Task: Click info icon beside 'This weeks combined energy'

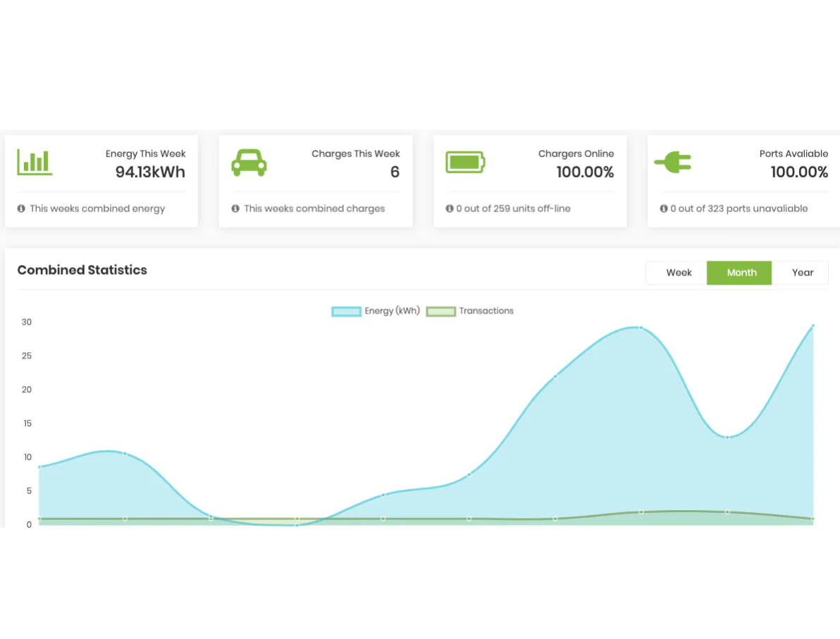Action: point(21,209)
